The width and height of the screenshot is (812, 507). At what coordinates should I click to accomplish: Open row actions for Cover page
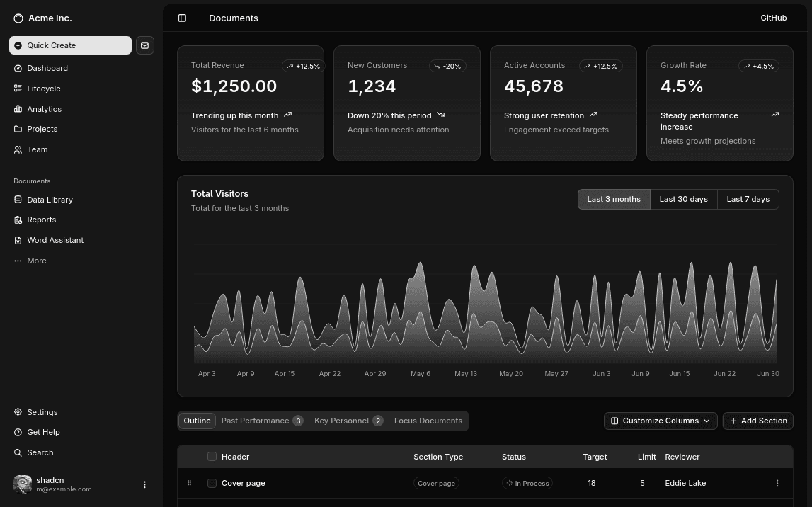(777, 483)
